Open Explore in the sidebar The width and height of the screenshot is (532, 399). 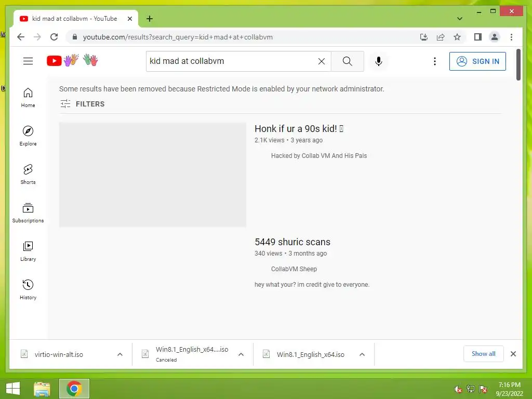tap(28, 136)
